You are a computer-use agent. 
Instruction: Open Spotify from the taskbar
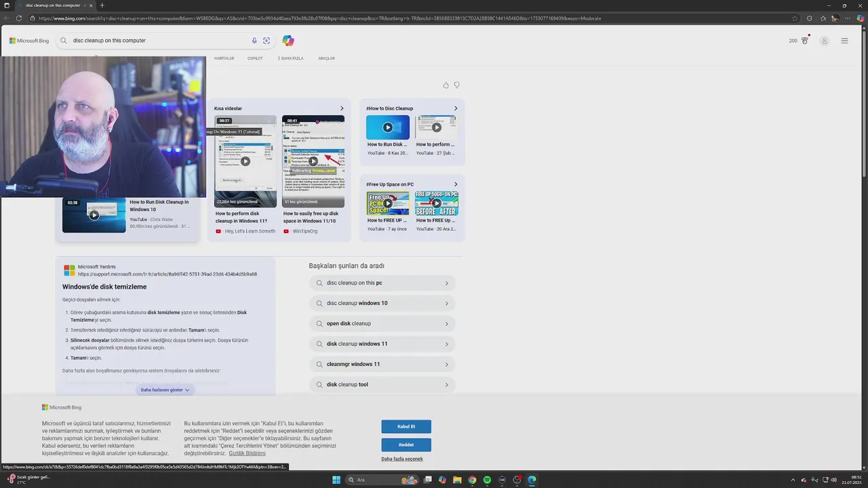487,480
